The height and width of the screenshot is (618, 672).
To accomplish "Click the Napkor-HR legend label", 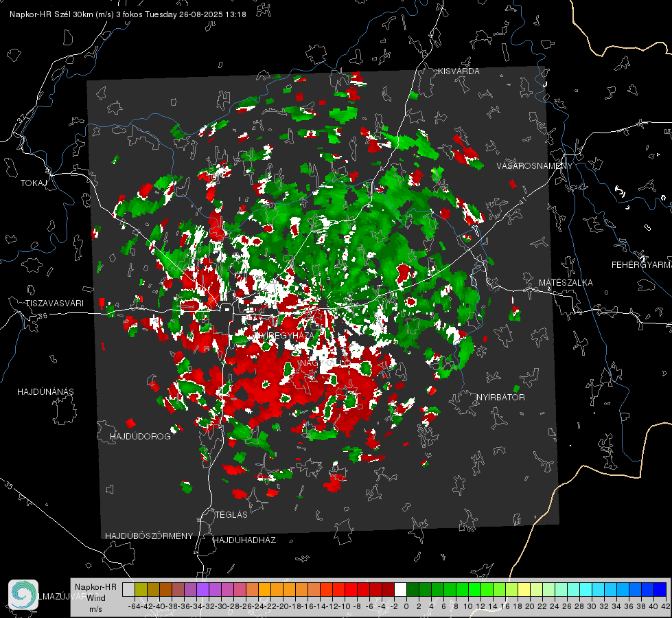I will click(95, 586).
